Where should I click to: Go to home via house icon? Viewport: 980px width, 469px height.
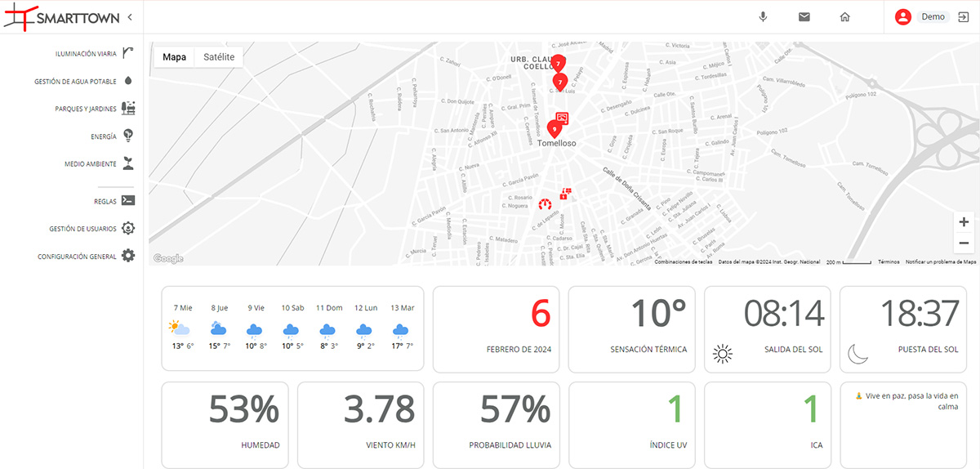click(845, 16)
